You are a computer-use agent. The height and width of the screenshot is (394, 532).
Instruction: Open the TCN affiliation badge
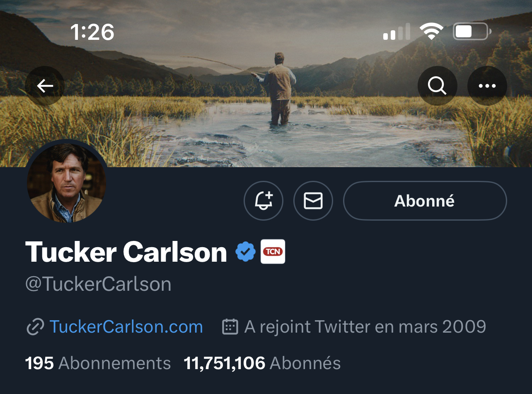[x=273, y=252]
